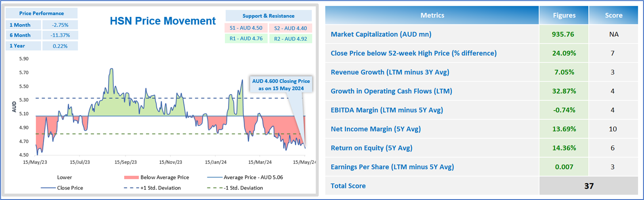Select the 1 Month performance value -2.75%

tap(60, 25)
